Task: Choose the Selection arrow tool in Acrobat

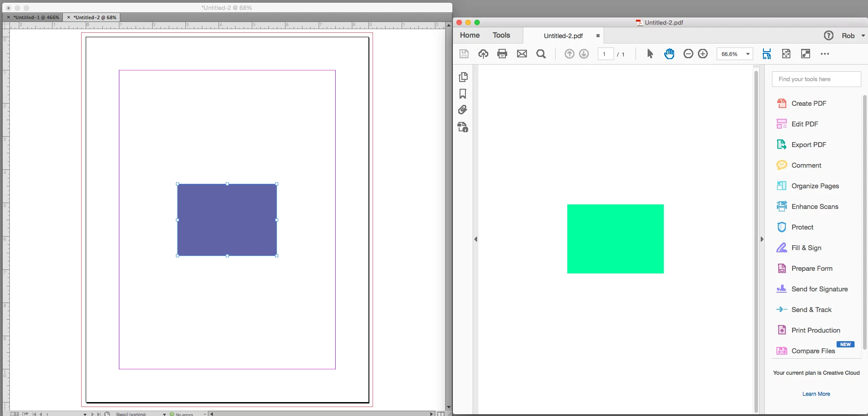Action: tap(650, 54)
